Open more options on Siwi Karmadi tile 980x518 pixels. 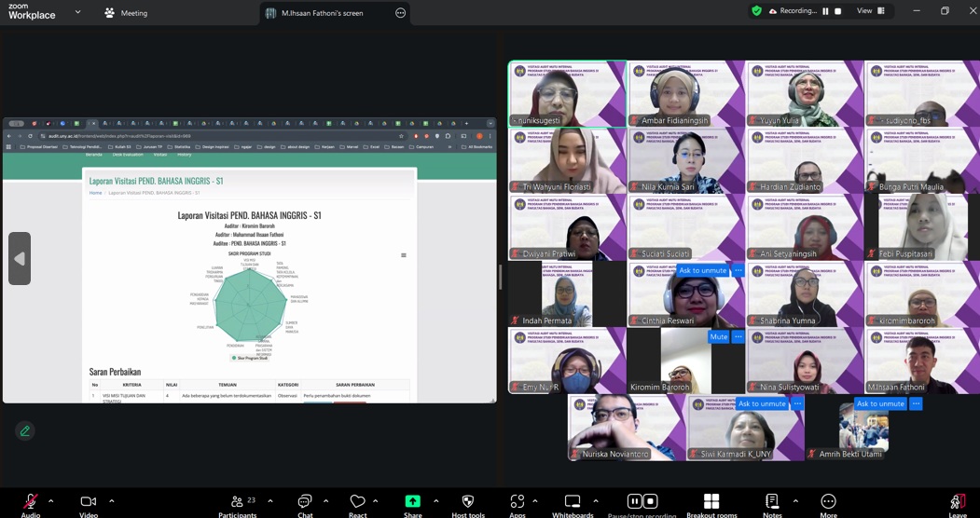pos(797,403)
